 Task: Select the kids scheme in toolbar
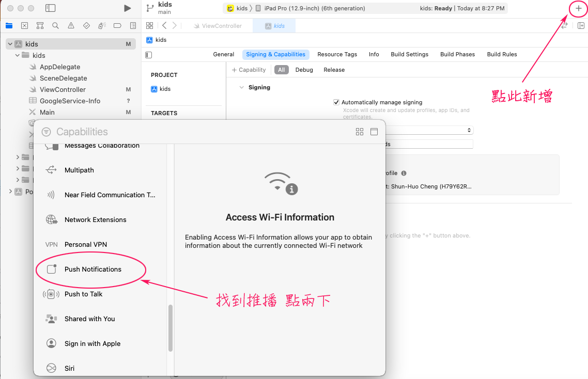238,8
